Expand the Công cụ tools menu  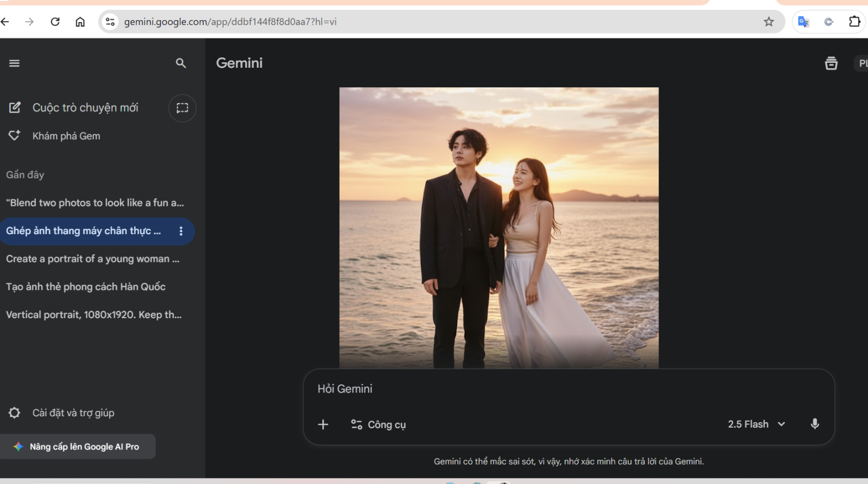tap(378, 424)
